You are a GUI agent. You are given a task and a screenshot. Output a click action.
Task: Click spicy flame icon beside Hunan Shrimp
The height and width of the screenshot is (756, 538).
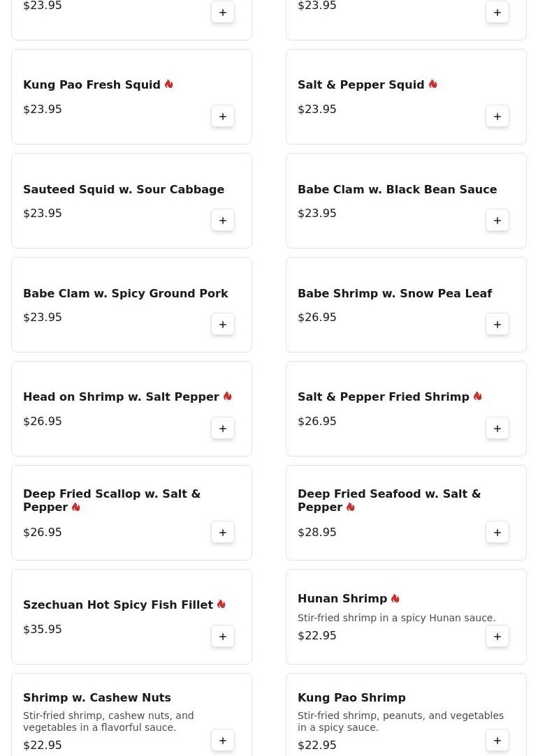pyautogui.click(x=395, y=599)
